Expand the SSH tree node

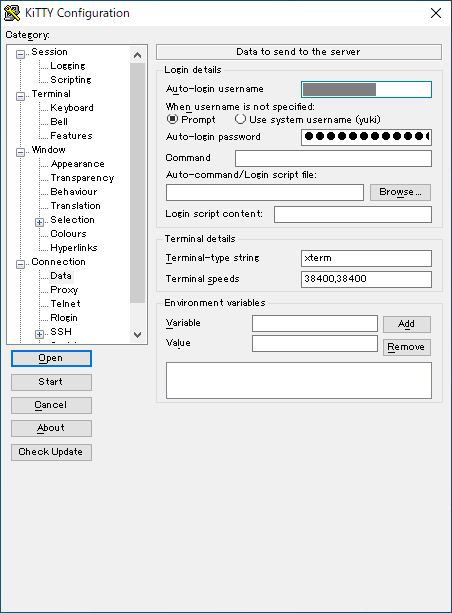39,334
